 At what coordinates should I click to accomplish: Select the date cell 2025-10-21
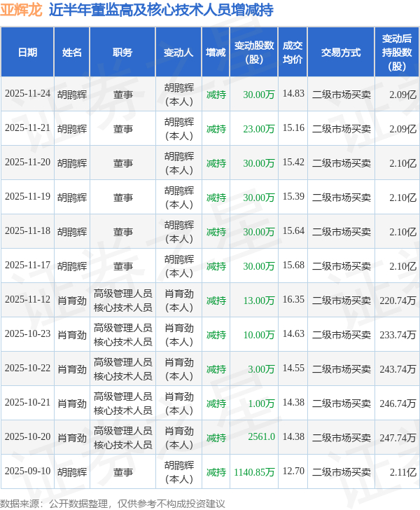[27, 403]
